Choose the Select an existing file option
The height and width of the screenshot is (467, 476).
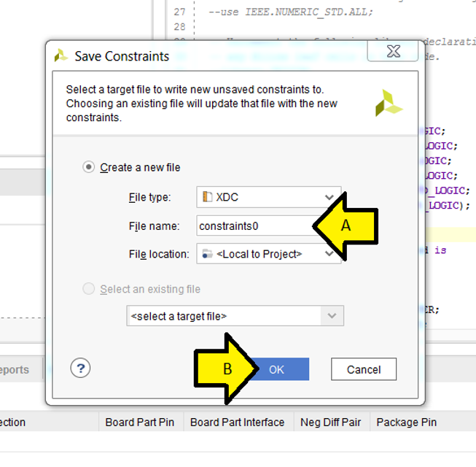pyautogui.click(x=88, y=289)
